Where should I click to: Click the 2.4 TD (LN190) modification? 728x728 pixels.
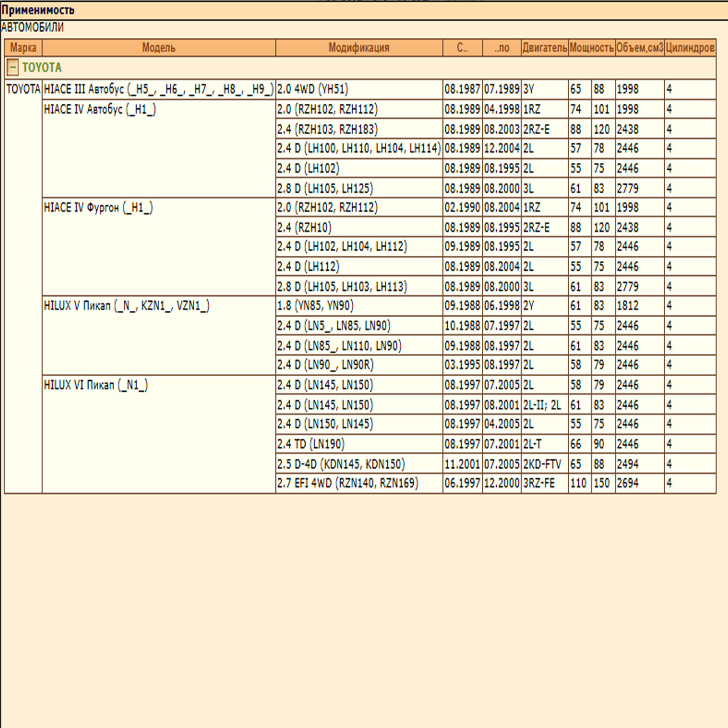click(x=311, y=444)
